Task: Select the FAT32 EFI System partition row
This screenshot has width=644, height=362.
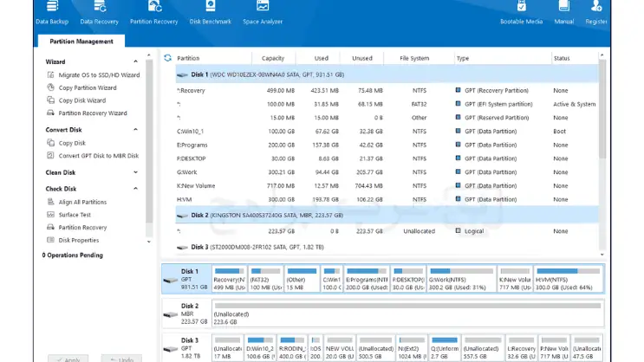Action: [387, 104]
